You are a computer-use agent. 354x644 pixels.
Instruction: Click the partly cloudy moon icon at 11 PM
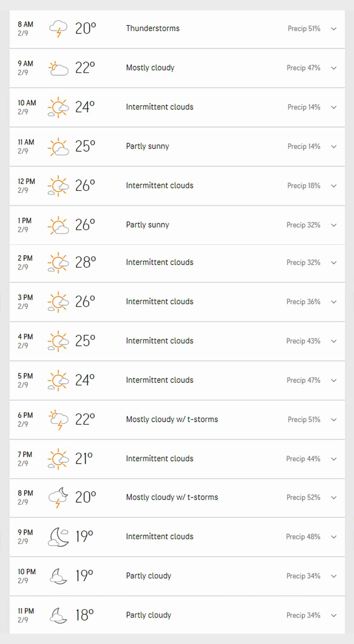pyautogui.click(x=58, y=615)
